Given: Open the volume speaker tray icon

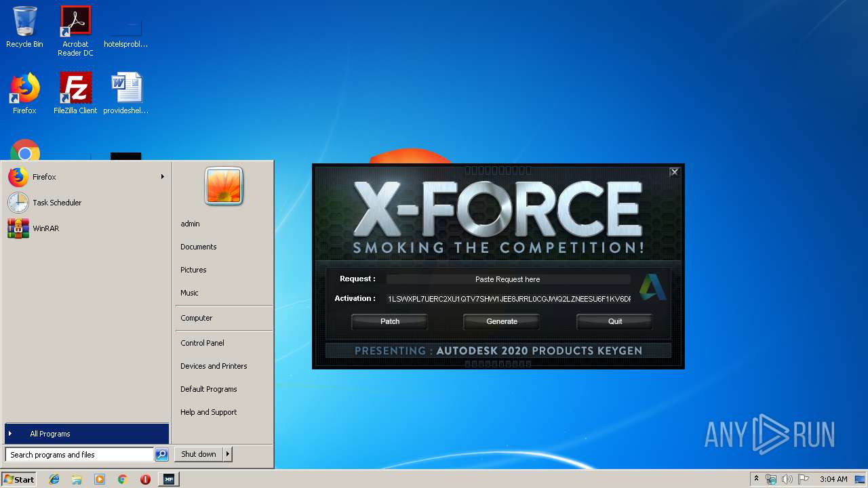Looking at the screenshot, I should [787, 479].
